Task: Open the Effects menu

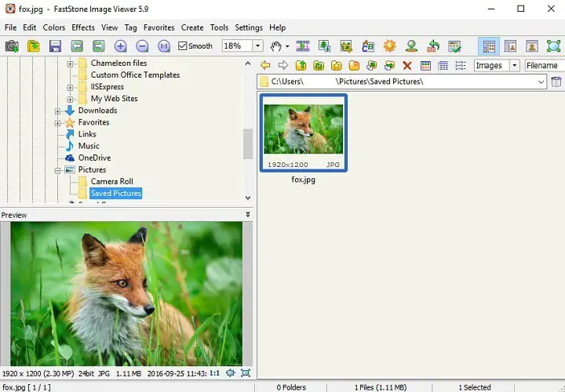Action: 83,27
